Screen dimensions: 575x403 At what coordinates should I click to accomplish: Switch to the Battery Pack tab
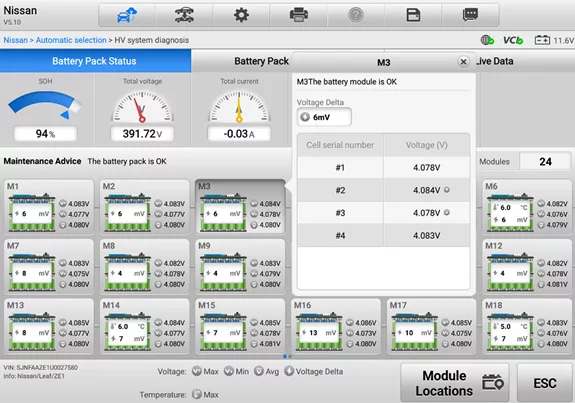(x=261, y=61)
